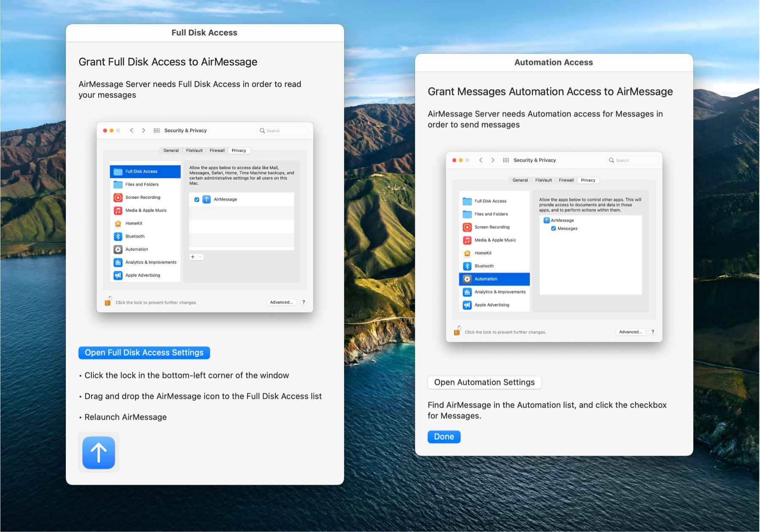Image resolution: width=760 pixels, height=532 pixels.
Task: Open FileVault tab in Automation Access window
Action: 544,180
